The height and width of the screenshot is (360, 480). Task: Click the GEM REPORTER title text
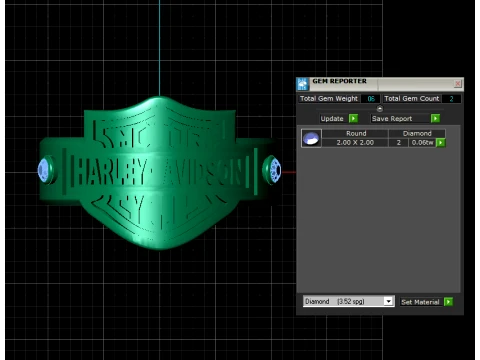[339, 81]
